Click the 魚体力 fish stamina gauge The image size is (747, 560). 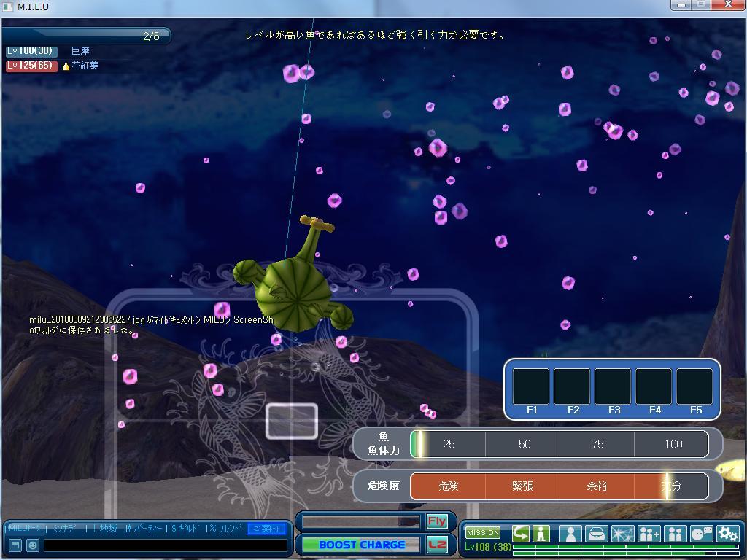[x=559, y=444]
